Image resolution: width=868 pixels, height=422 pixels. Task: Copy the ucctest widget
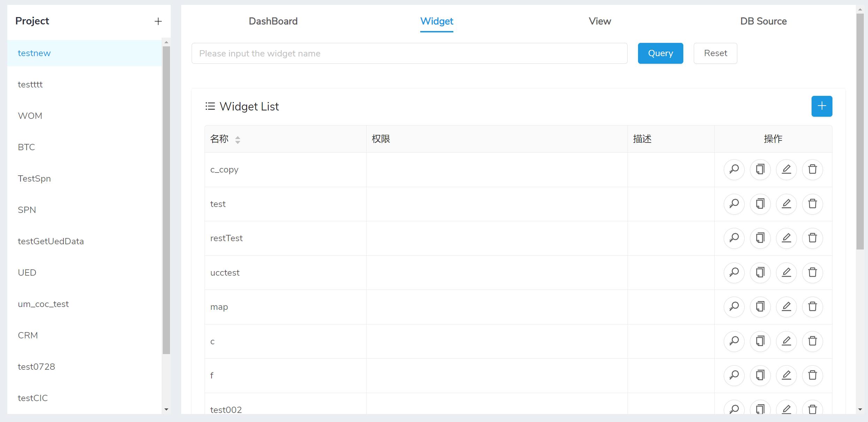[760, 273]
